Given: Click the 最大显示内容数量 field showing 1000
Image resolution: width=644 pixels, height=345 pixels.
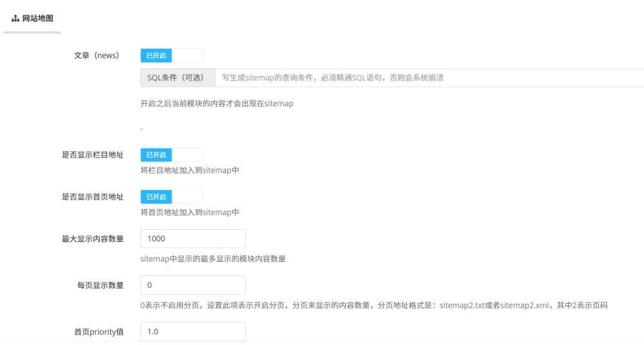Looking at the screenshot, I should [x=193, y=239].
